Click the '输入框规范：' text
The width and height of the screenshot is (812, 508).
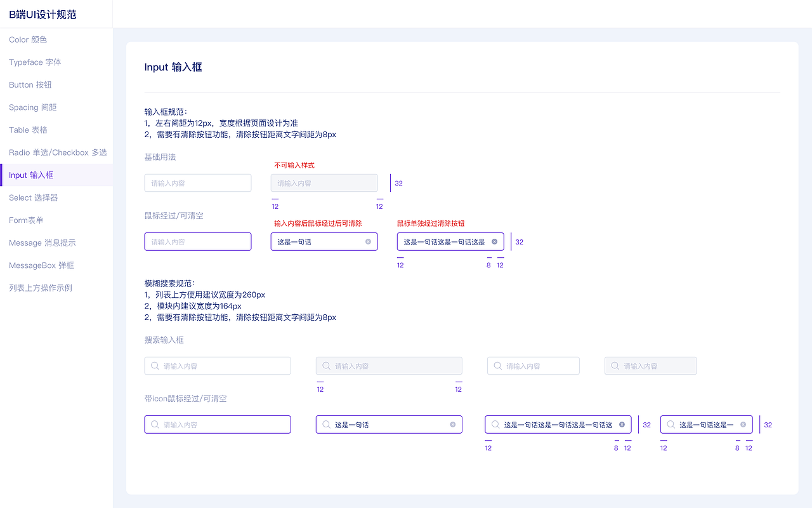tap(166, 112)
